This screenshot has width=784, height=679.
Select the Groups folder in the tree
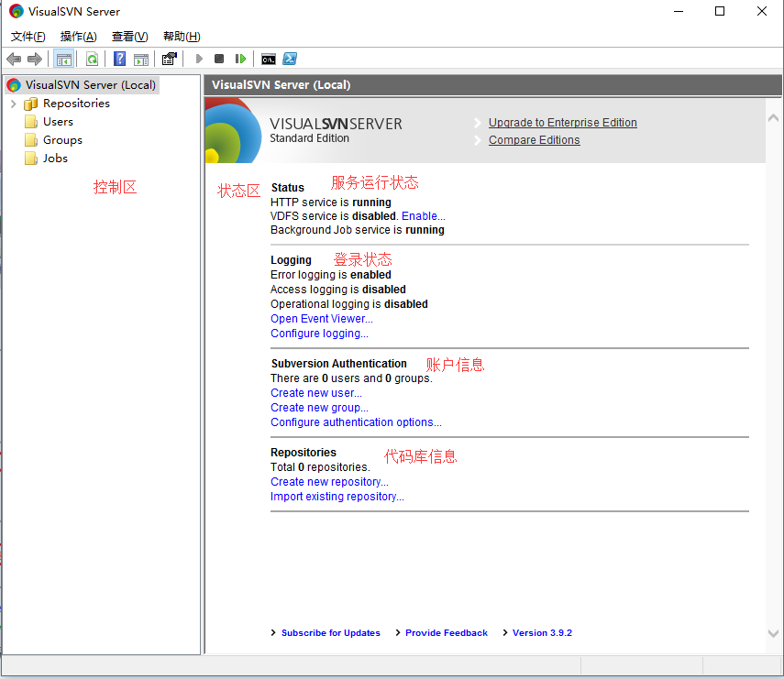(x=62, y=140)
